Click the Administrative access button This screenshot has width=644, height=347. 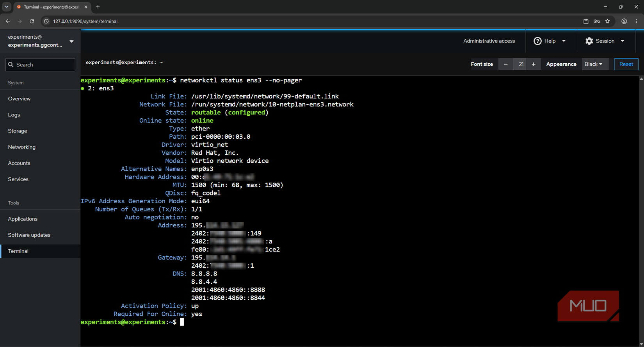coord(489,41)
